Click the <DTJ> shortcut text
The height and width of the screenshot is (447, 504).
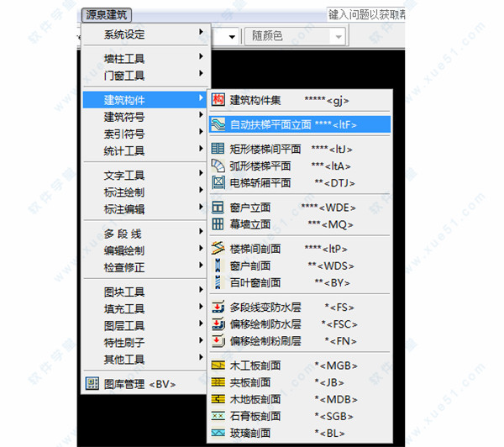[x=339, y=183]
